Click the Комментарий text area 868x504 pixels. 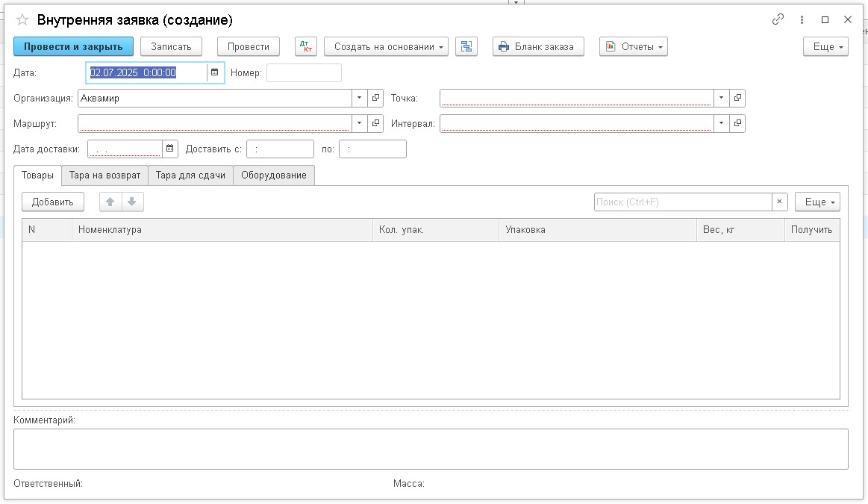coord(431,449)
